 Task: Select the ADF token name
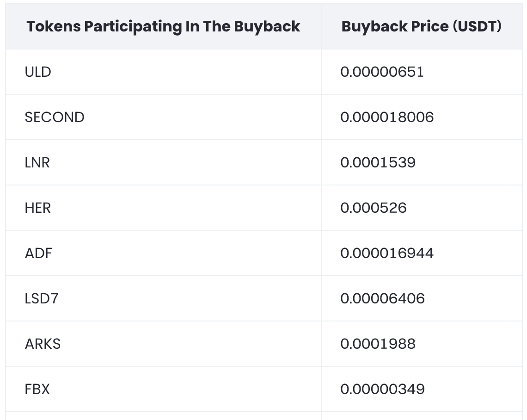(x=39, y=253)
